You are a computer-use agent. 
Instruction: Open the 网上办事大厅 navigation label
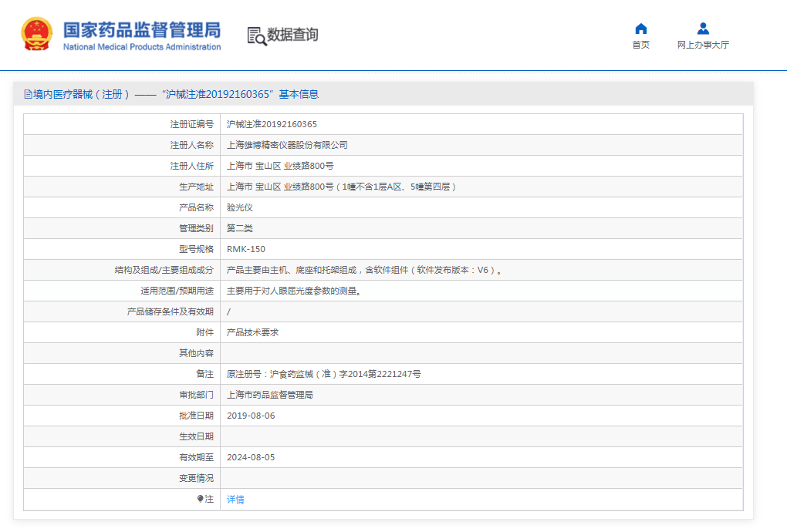pyautogui.click(x=703, y=45)
